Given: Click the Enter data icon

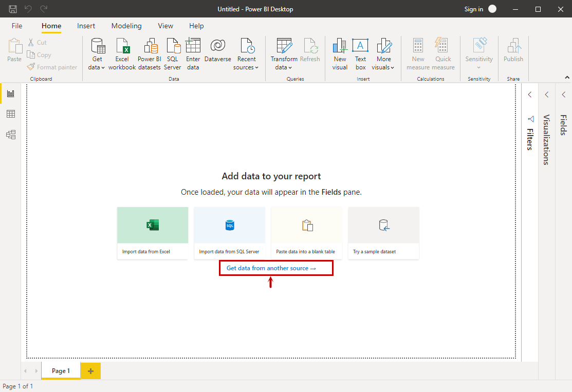Looking at the screenshot, I should (x=193, y=46).
